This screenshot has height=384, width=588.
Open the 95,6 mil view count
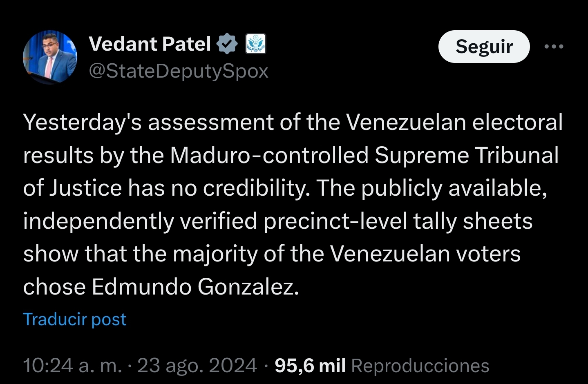click(x=310, y=365)
